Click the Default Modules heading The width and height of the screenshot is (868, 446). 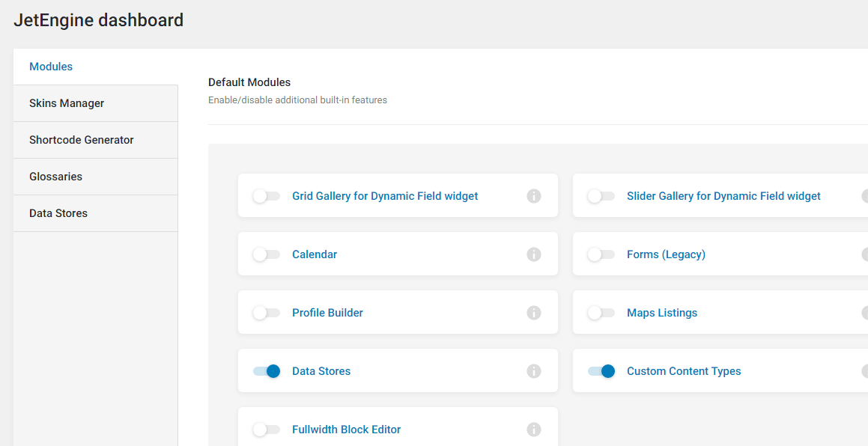[x=249, y=82]
